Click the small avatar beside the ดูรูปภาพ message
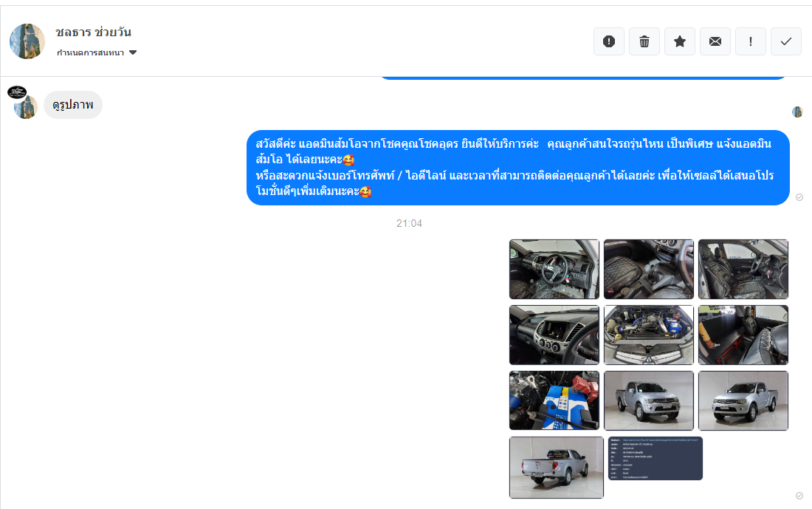Screen dimensions: 812x509 [26, 106]
